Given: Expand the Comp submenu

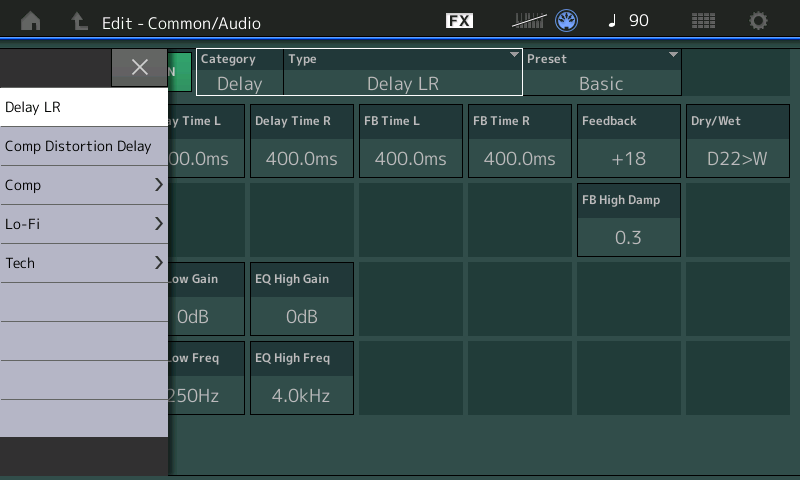Looking at the screenshot, I should [x=83, y=185].
